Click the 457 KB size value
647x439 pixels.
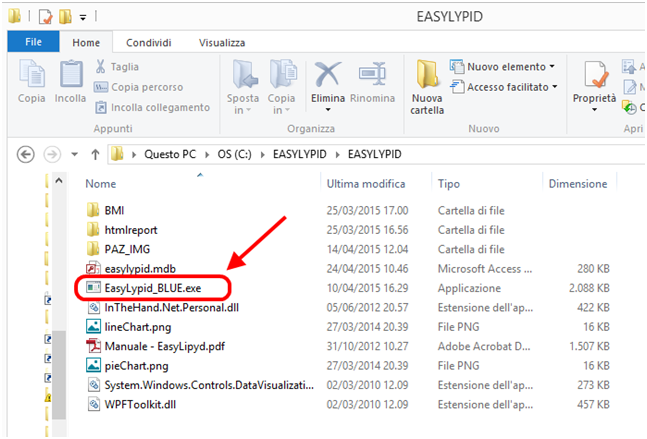click(x=593, y=404)
